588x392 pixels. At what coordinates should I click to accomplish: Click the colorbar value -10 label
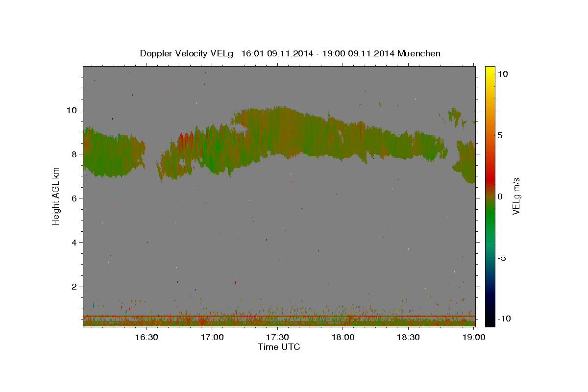coord(504,318)
